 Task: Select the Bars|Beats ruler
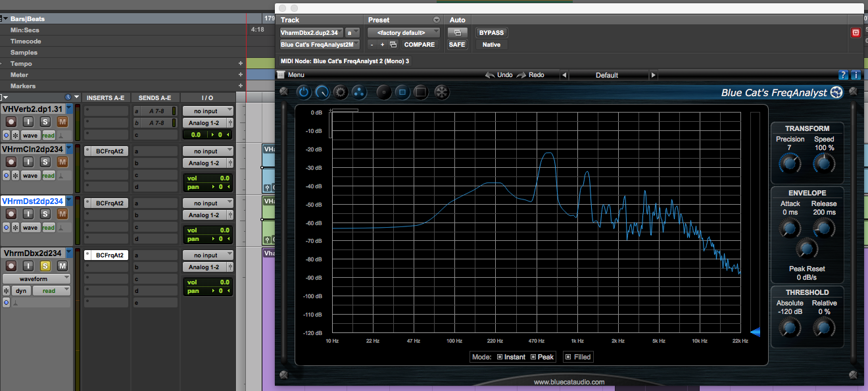[x=27, y=19]
